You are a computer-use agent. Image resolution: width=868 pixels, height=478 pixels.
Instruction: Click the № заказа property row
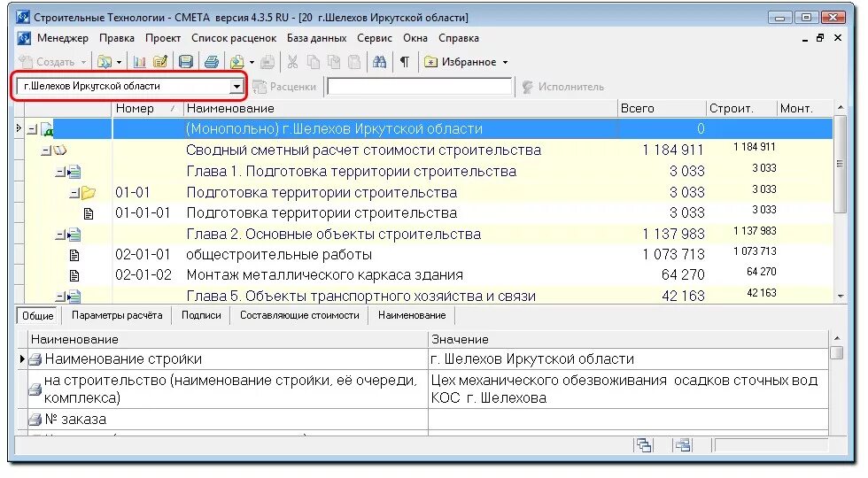coord(427,420)
